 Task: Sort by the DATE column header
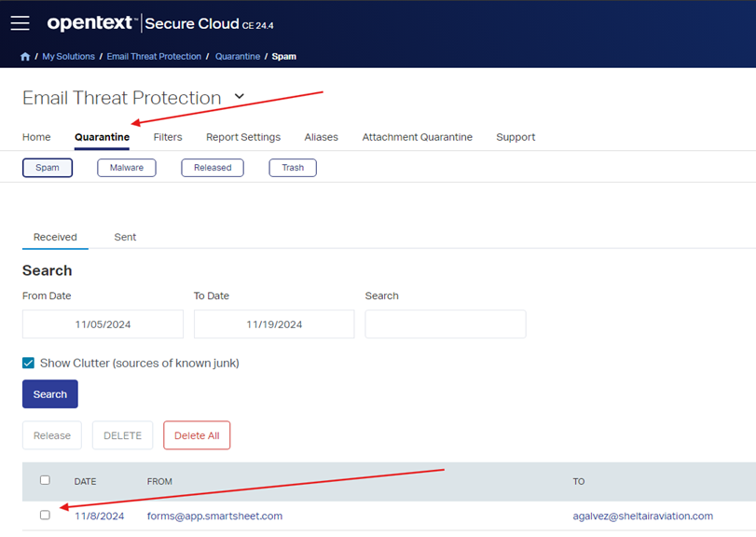pyautogui.click(x=86, y=482)
